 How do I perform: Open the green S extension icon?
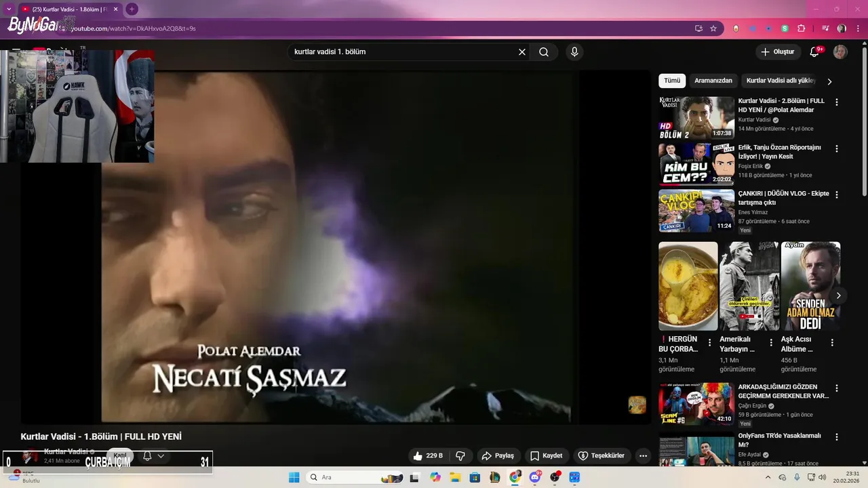(785, 28)
